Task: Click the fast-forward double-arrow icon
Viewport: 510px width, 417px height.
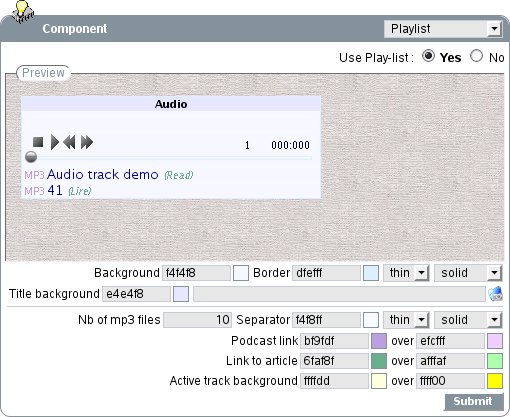Action: click(x=87, y=142)
